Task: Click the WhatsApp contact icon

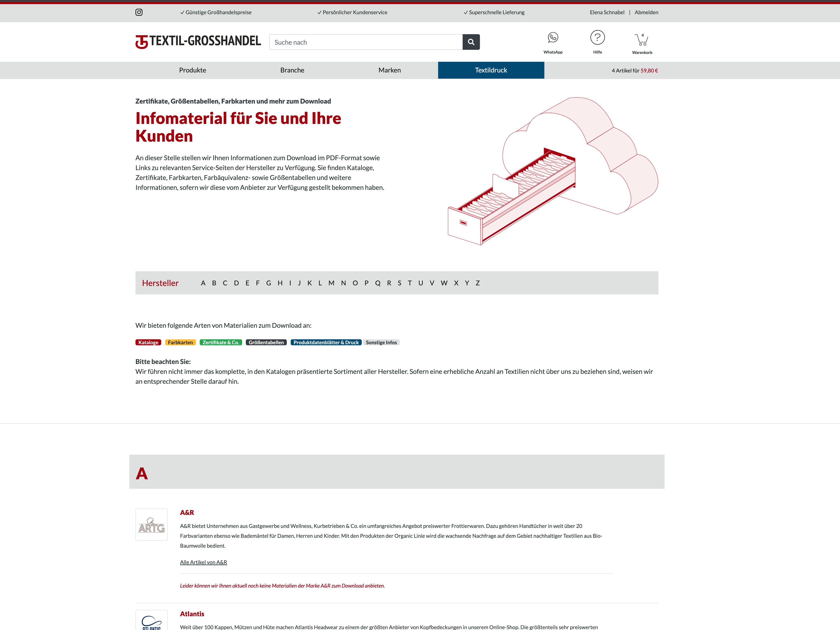Action: [x=553, y=38]
